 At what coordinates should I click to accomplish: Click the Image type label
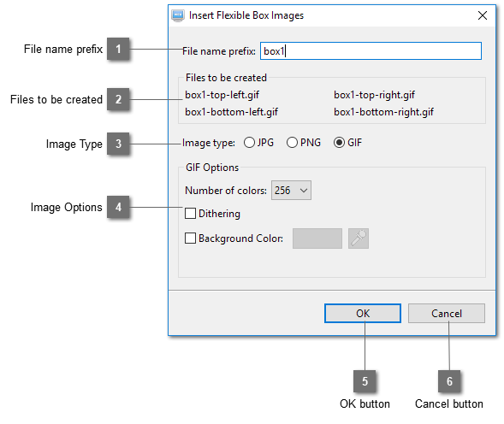point(209,143)
